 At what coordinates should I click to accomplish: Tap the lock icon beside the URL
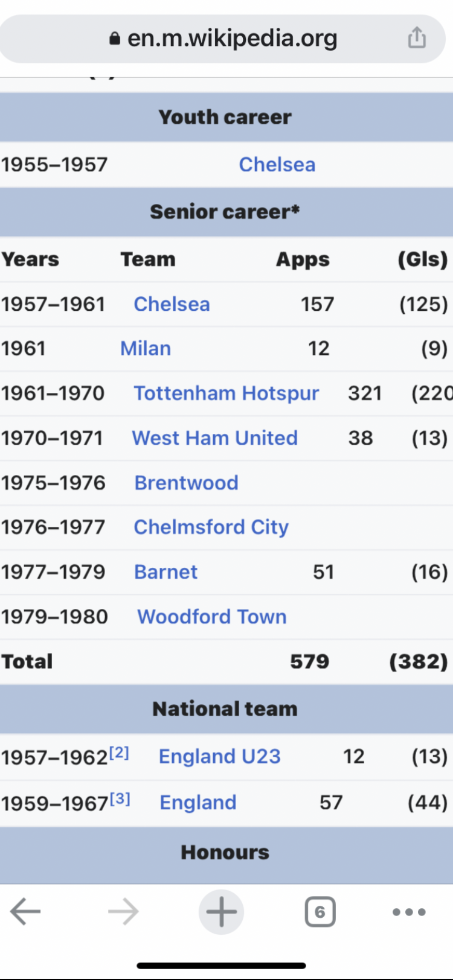[x=115, y=39]
